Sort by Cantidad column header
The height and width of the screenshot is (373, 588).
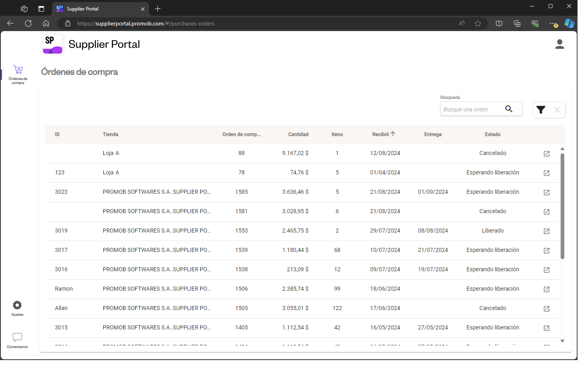click(x=298, y=134)
